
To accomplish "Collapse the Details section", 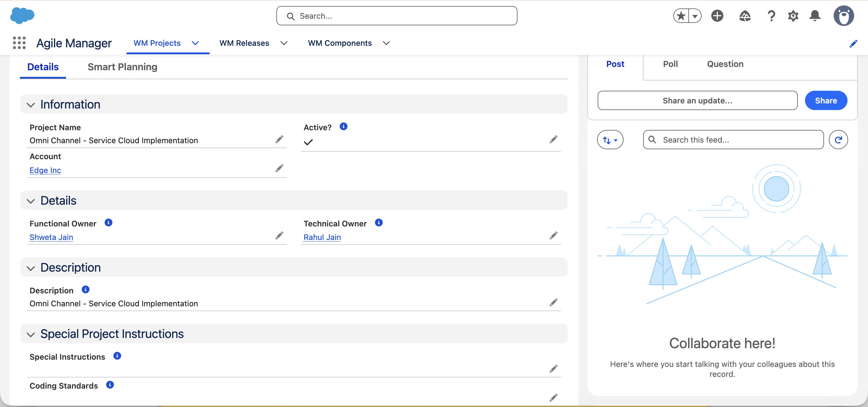I will 31,201.
